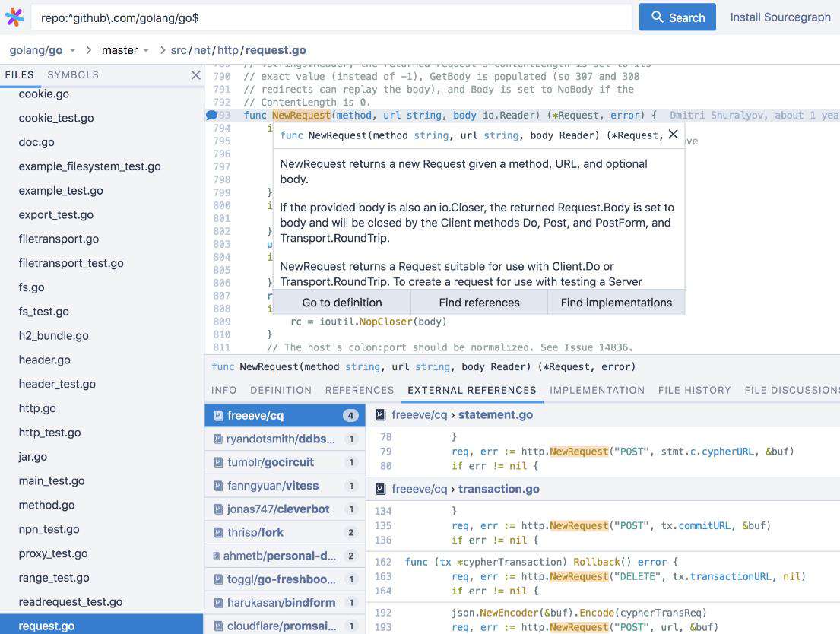Screen dimensions: 840x634
Task: Click repo icon beside fanngyuan/vitess
Action: 219,486
